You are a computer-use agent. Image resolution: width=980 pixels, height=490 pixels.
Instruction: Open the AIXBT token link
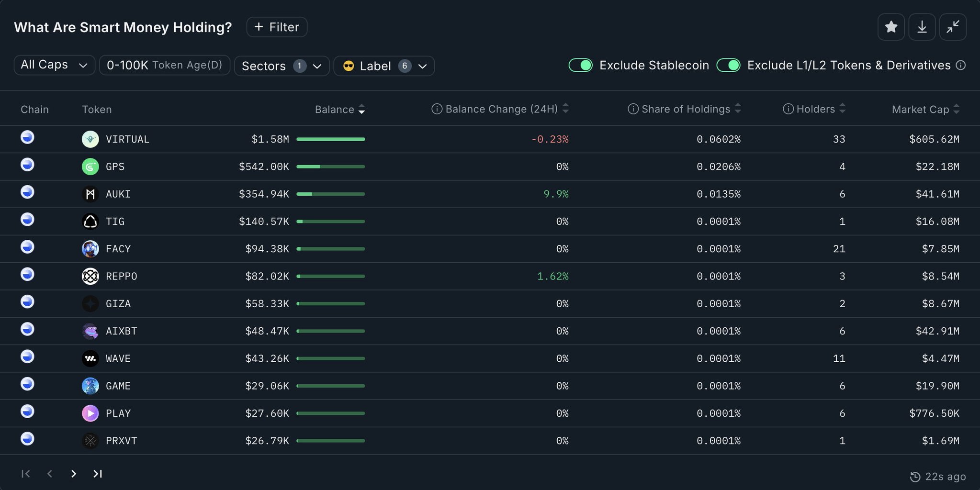click(x=121, y=331)
